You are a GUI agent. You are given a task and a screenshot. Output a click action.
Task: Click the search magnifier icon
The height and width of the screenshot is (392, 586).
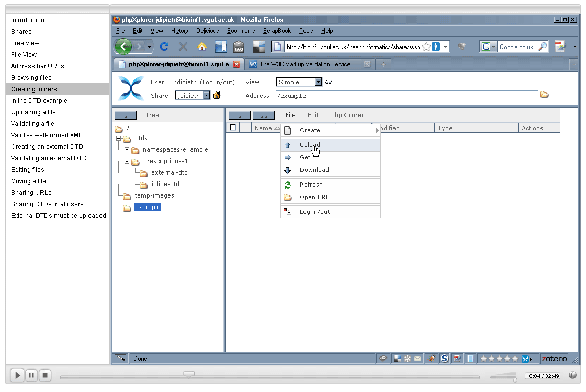pyautogui.click(x=542, y=47)
